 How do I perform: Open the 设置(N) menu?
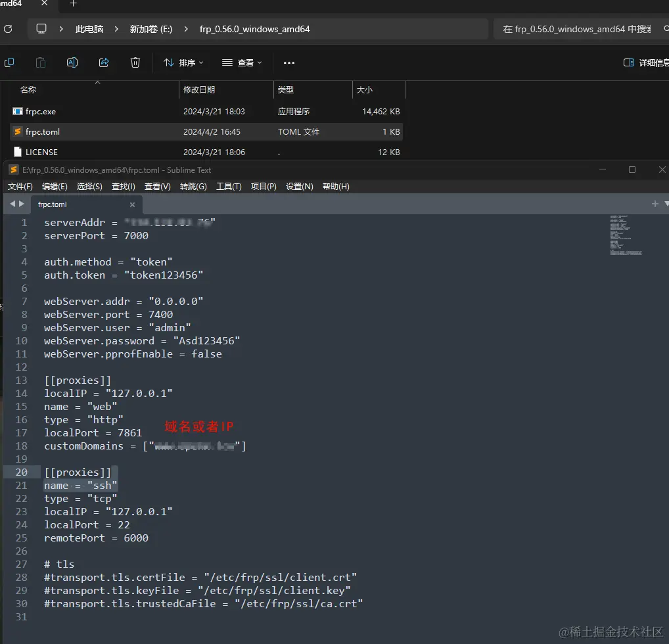coord(300,187)
